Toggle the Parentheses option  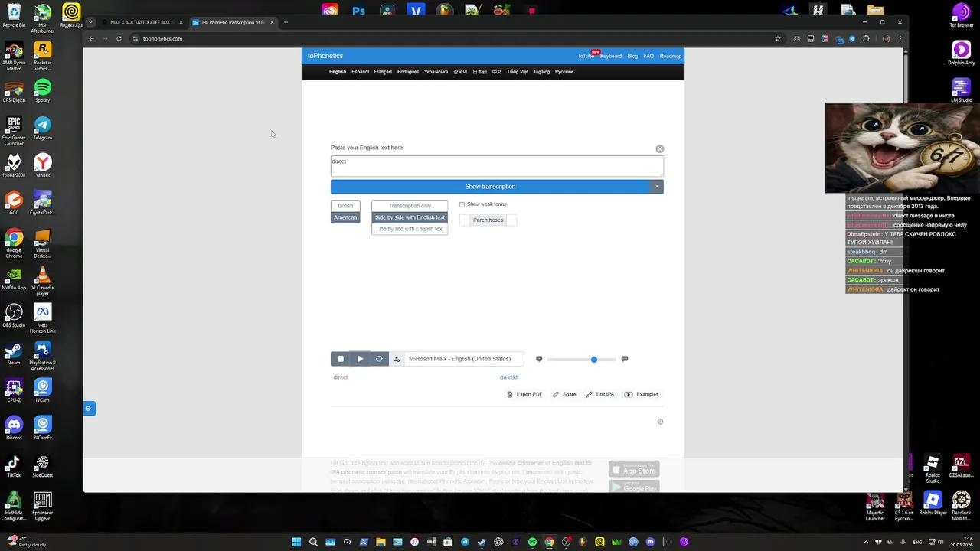point(488,220)
